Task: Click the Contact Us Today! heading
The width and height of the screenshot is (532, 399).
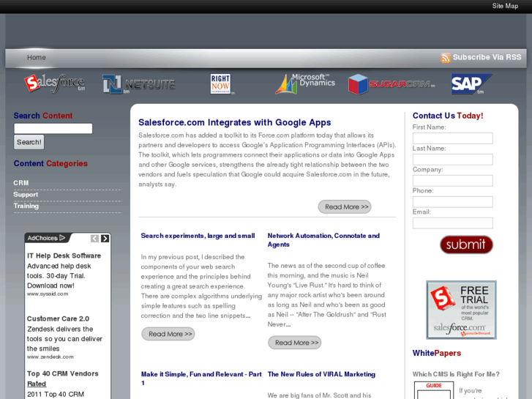Action: pyautogui.click(x=448, y=116)
